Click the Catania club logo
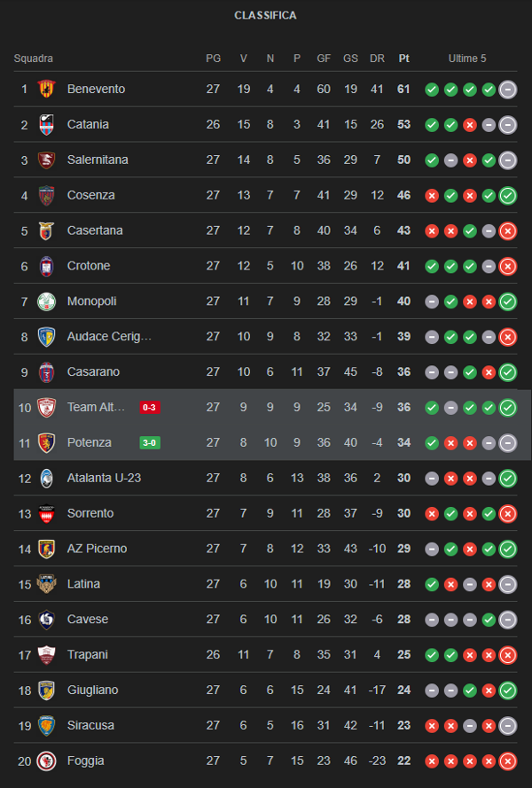The width and height of the screenshot is (532, 788). (46, 124)
